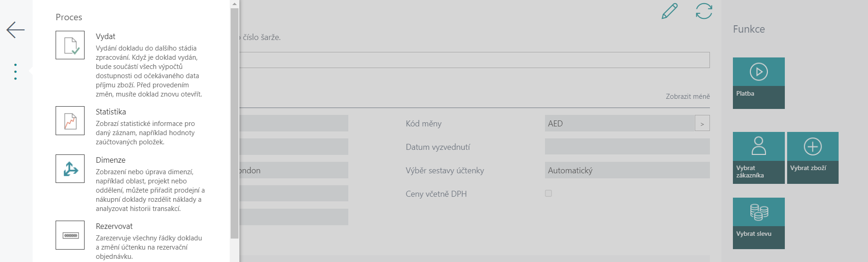Click the refresh arrows icon

[704, 11]
